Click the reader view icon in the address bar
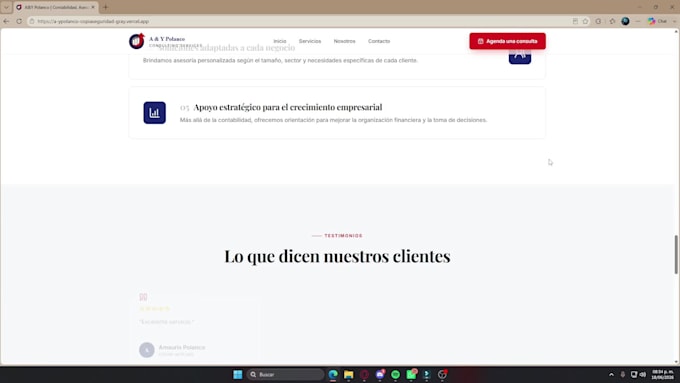This screenshot has height=383, width=680. [575, 21]
